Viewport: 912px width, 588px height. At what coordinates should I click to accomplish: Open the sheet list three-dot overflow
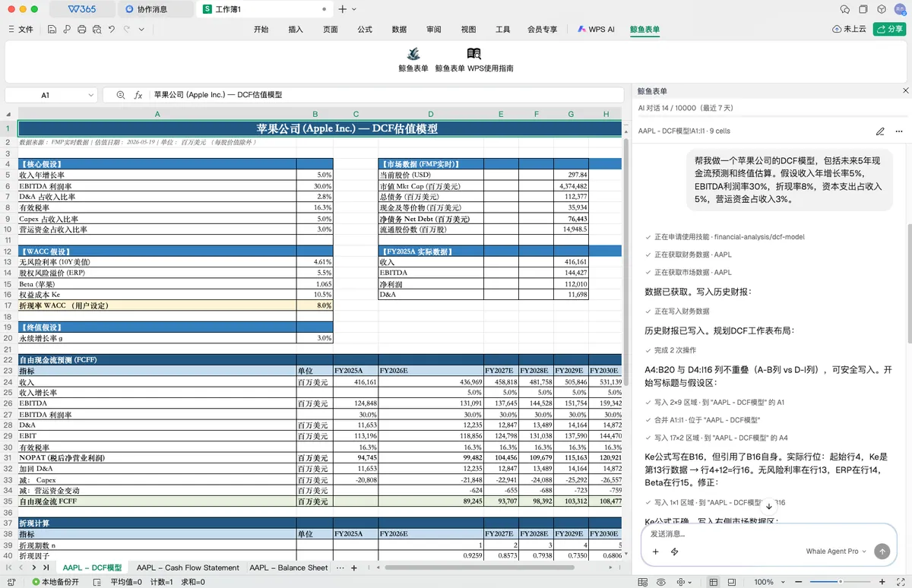pyautogui.click(x=340, y=567)
